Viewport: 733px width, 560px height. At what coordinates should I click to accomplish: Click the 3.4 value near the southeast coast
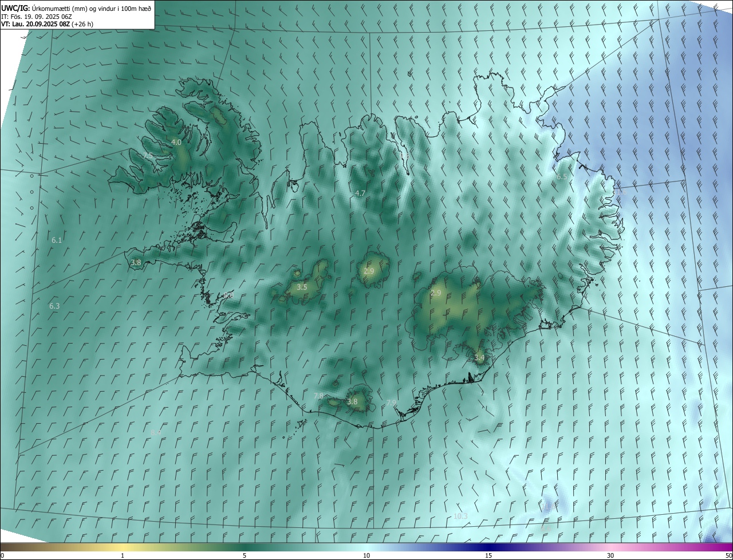[479, 358]
